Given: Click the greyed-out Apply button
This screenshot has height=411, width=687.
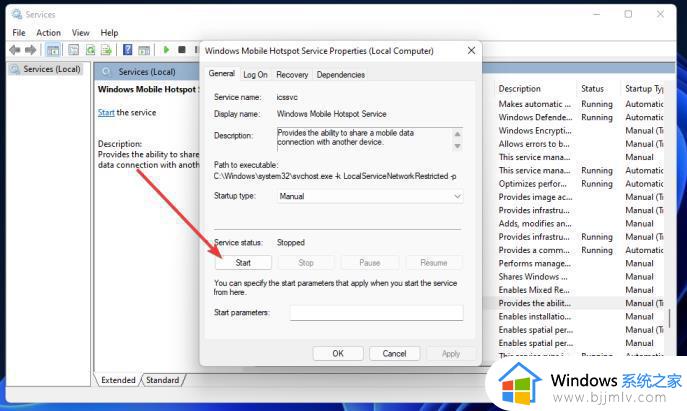Looking at the screenshot, I should [x=451, y=354].
